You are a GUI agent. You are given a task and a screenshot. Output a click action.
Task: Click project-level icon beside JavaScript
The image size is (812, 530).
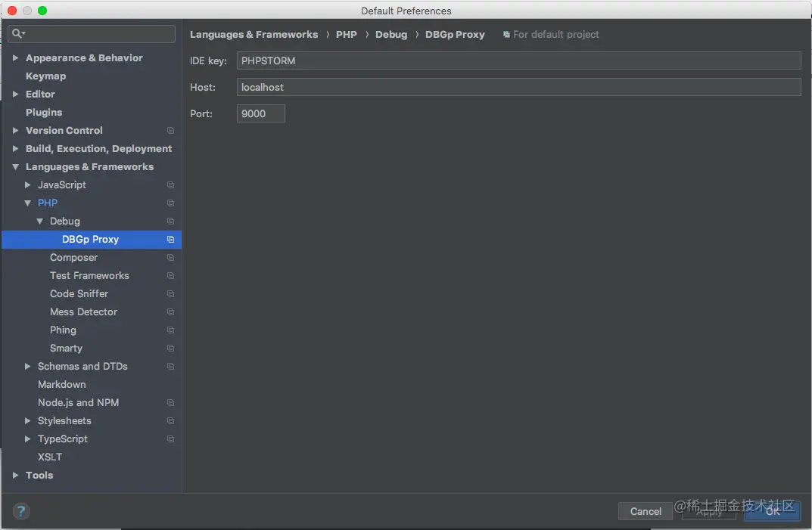click(x=170, y=184)
